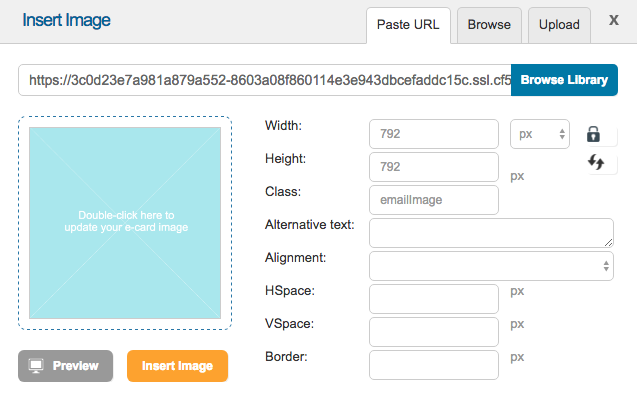Click the Alternative text box

point(491,233)
